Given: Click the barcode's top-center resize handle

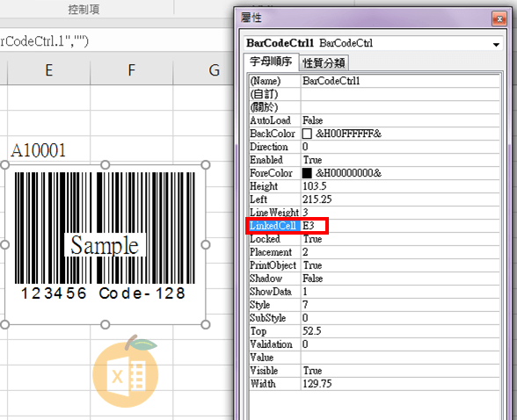Looking at the screenshot, I should (x=105, y=164).
